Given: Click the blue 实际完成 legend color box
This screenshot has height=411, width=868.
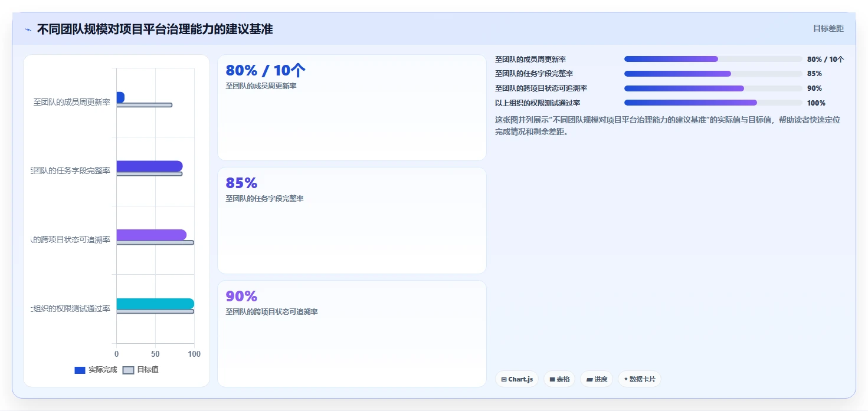Looking at the screenshot, I should point(80,370).
